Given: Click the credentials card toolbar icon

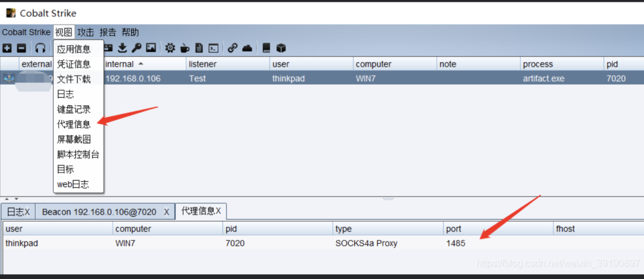Looking at the screenshot, I should tap(108, 48).
